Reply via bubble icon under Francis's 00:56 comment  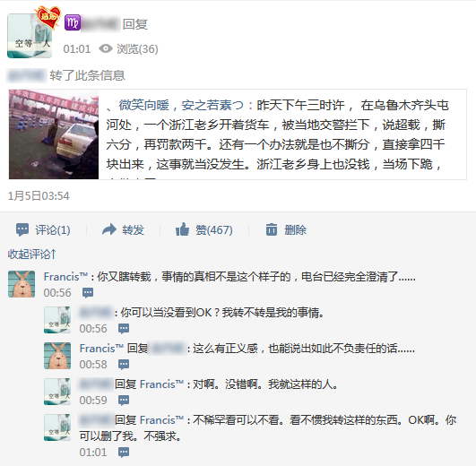tap(88, 293)
